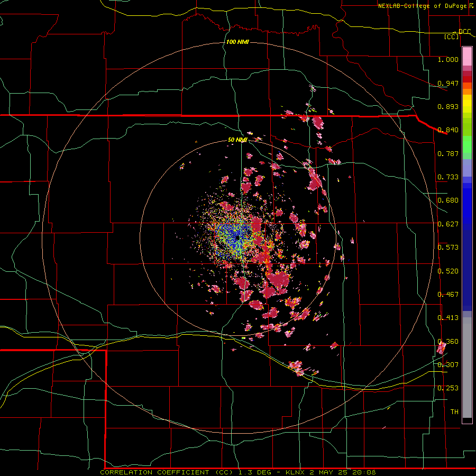Image resolution: width=476 pixels, height=476 pixels.
Task: Select the 0.787 color scale value
Action: click(448, 153)
